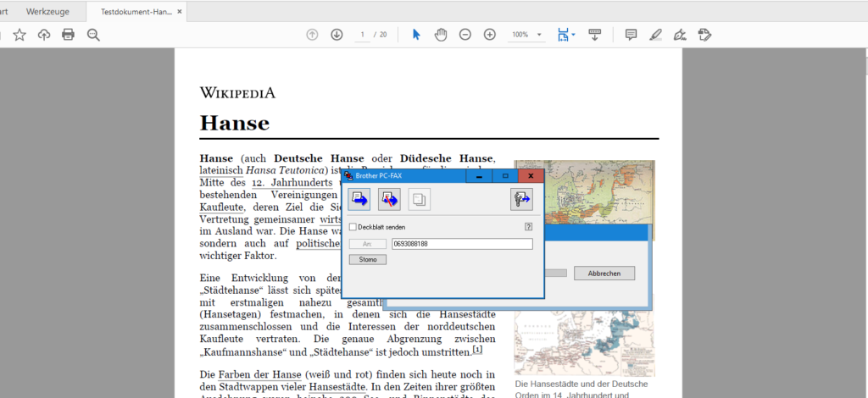Open the Hansestädte link in the article
868x398 pixels.
pyautogui.click(x=337, y=386)
